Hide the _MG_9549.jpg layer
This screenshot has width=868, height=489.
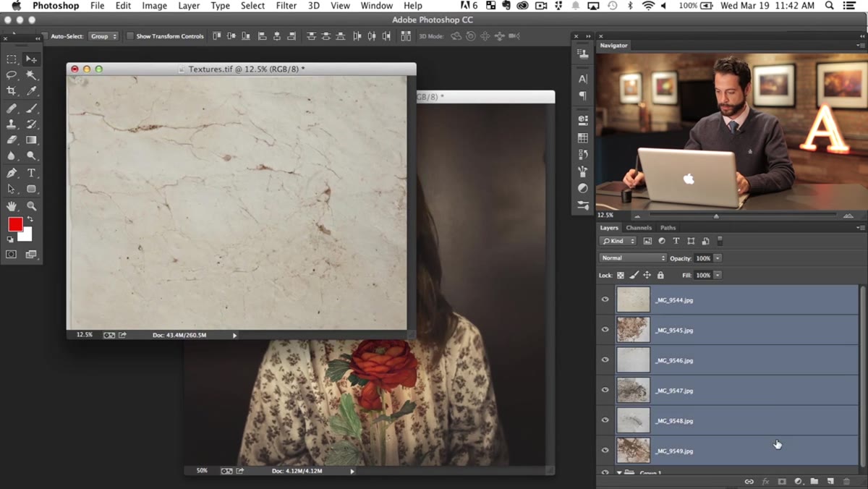605,451
